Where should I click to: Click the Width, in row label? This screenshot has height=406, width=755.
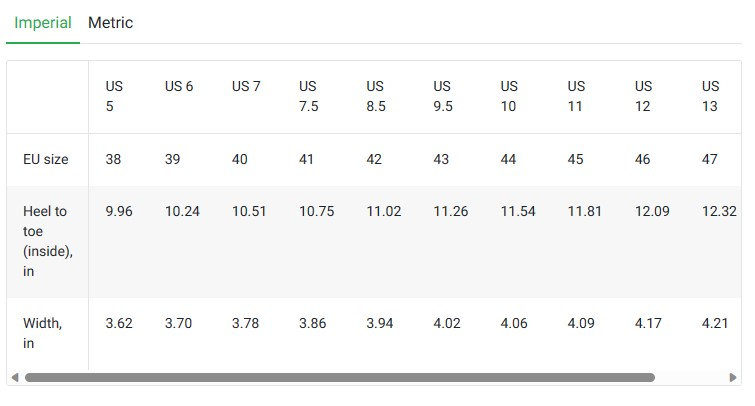tap(42, 333)
